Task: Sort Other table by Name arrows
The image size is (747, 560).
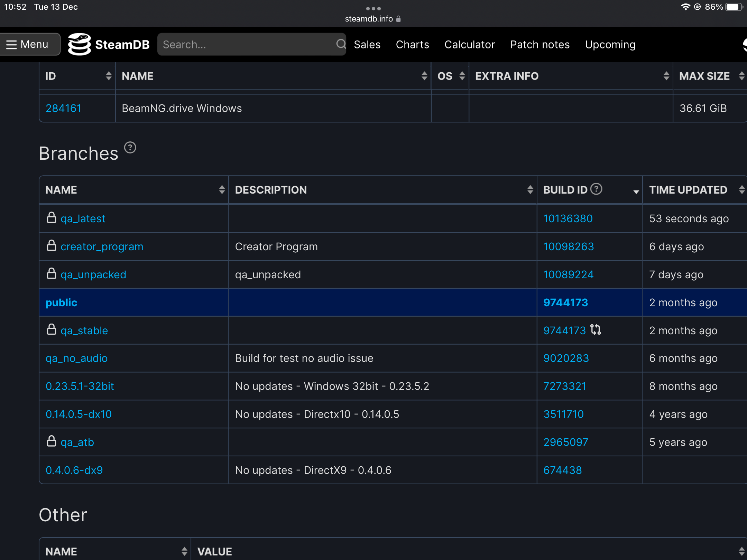Action: (184, 551)
